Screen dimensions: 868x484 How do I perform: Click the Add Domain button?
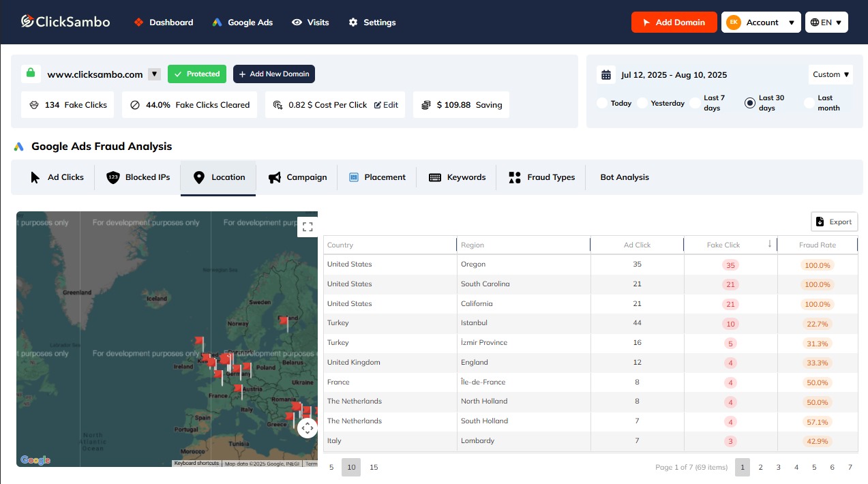pyautogui.click(x=673, y=22)
